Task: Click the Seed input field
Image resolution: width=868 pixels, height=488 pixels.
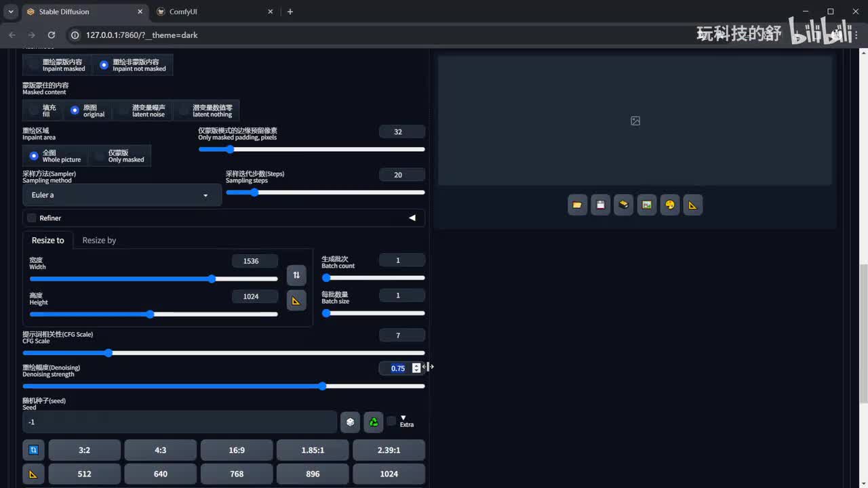Action: pyautogui.click(x=180, y=422)
